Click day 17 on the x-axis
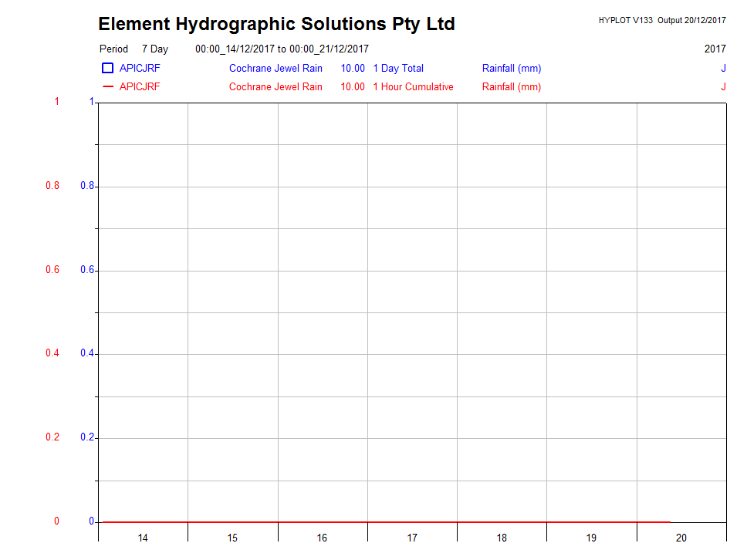The image size is (747, 560). [412, 538]
